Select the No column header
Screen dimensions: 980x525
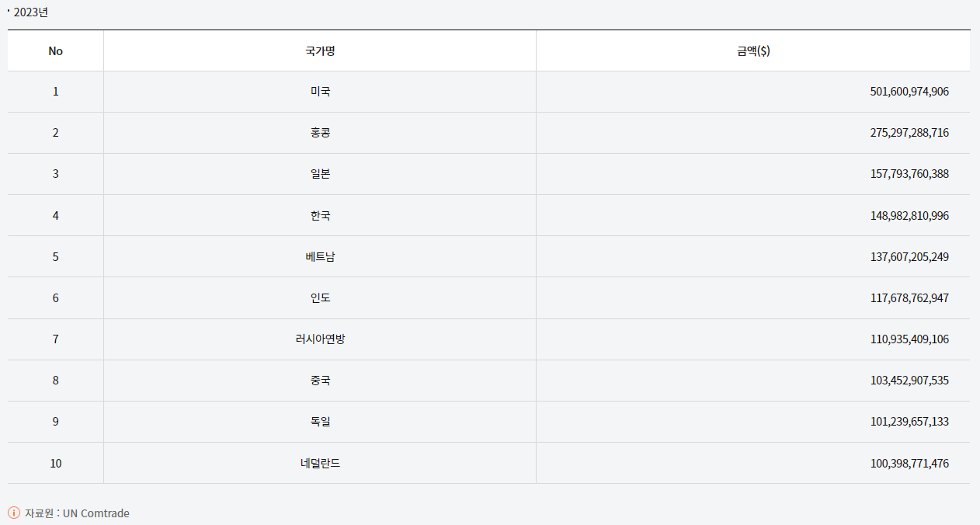[x=56, y=51]
